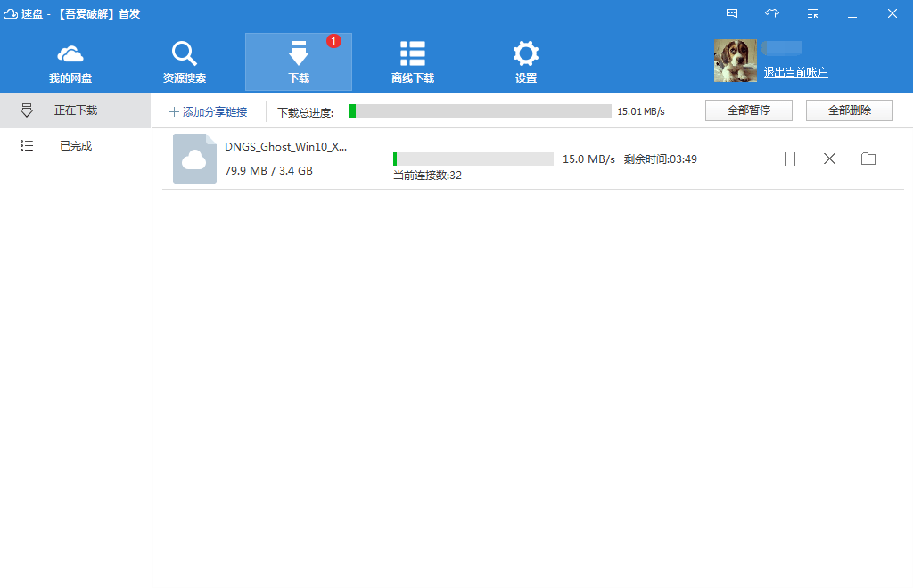Click the 15.01 MB/s total speed text
The image size is (913, 588).
641,111
